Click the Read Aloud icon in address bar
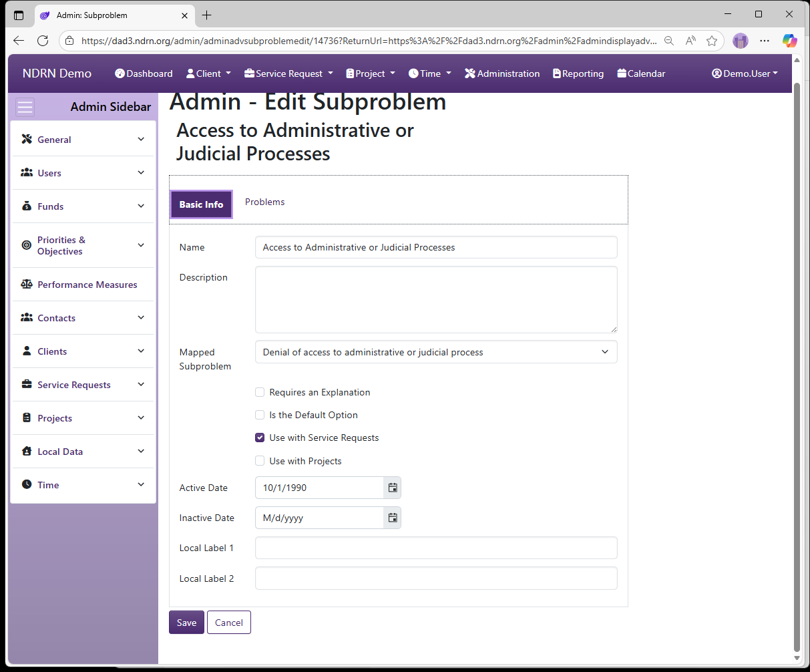Image resolution: width=810 pixels, height=672 pixels. coord(691,41)
